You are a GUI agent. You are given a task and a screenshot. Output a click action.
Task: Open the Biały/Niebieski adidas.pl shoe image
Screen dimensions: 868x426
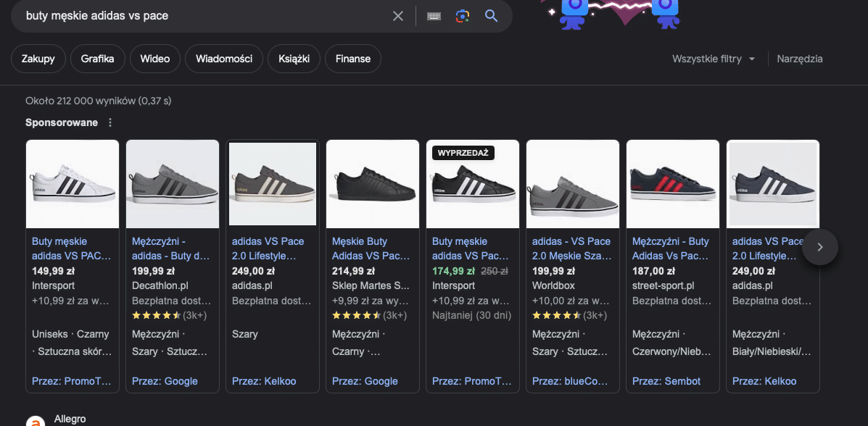click(773, 184)
